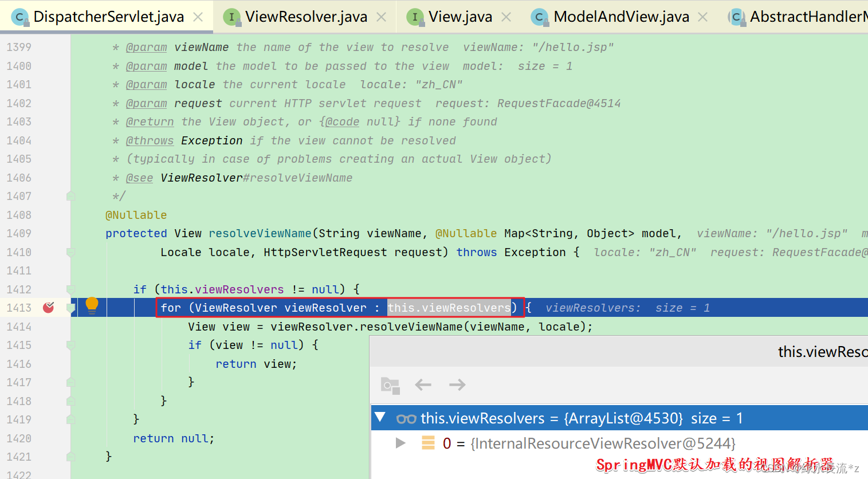Click the @Nullable annotation on line 1408

click(136, 215)
